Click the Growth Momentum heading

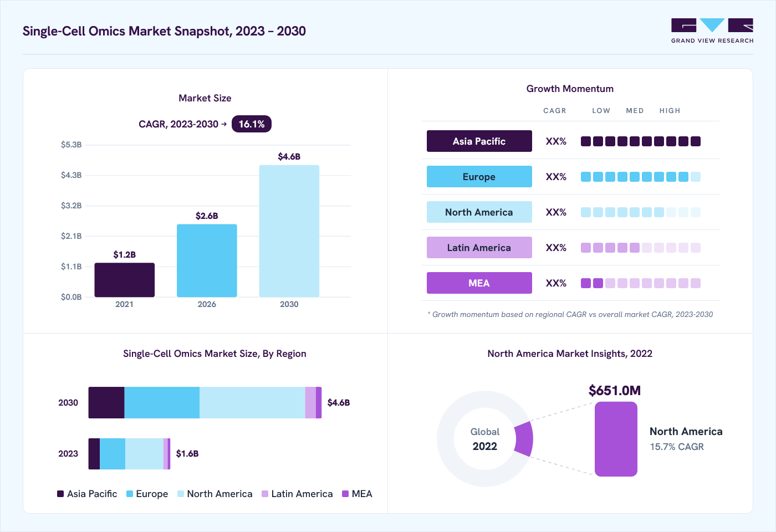(x=570, y=89)
